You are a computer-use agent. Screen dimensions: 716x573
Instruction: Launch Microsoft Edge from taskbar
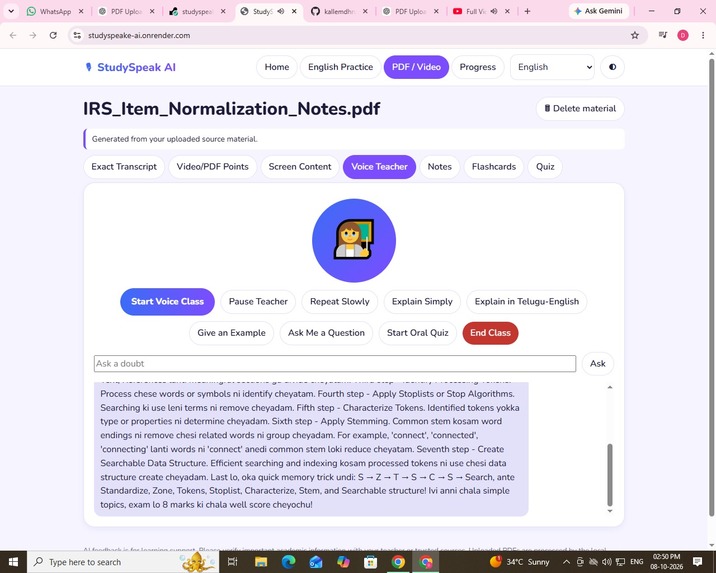[288, 562]
